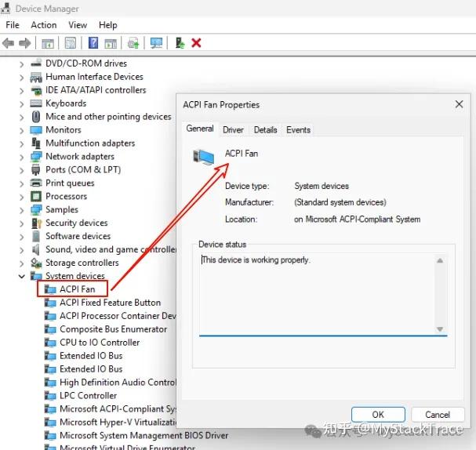Image resolution: width=476 pixels, height=450 pixels.
Task: Click the Monitors category icon
Action: 36,130
